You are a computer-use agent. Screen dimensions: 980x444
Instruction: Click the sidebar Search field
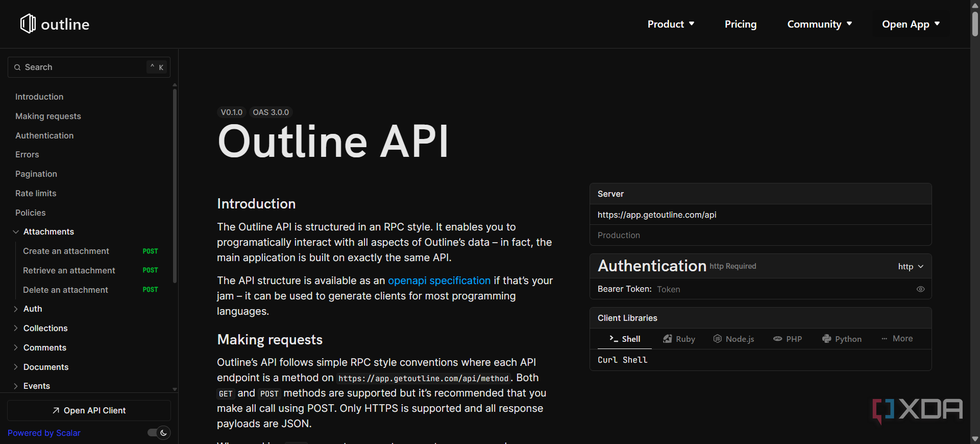[x=89, y=67]
